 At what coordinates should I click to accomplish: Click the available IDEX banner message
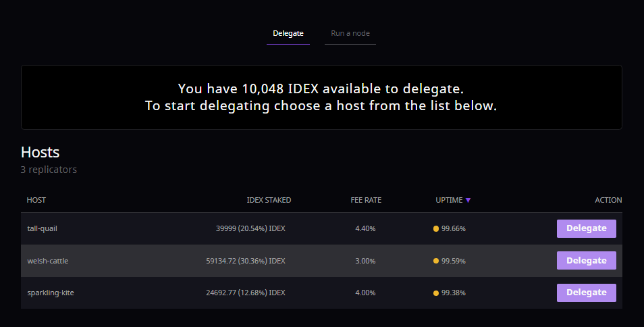(321, 97)
